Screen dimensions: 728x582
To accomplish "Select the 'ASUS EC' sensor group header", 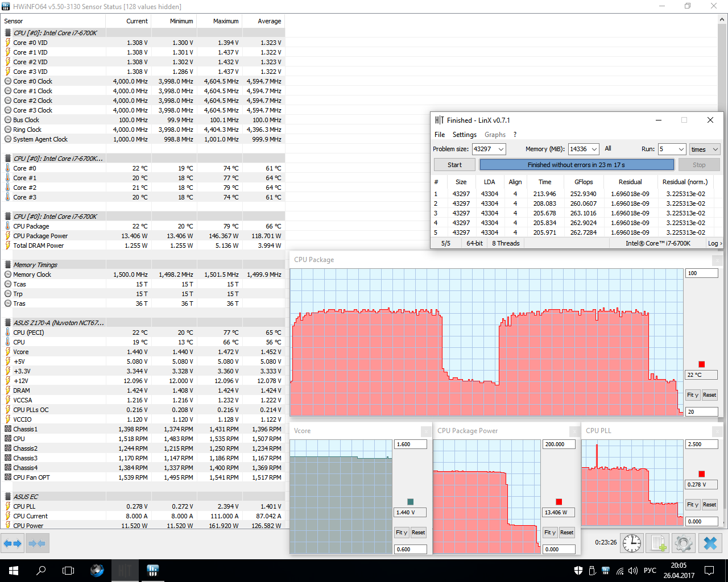I will (x=142, y=497).
